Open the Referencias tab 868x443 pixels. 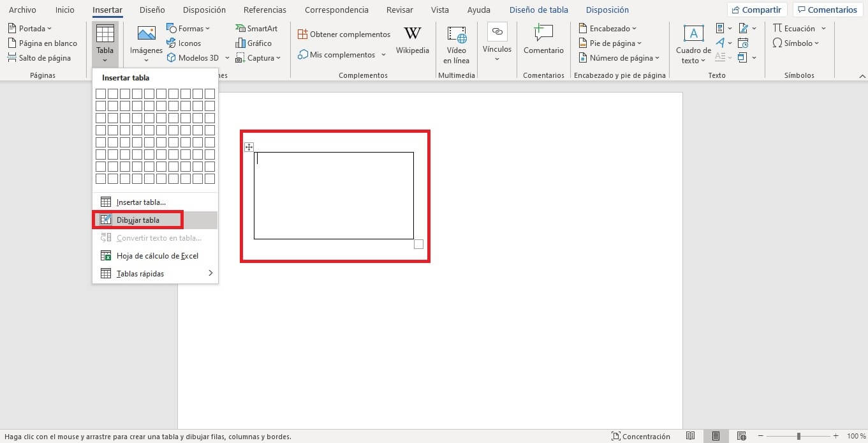(265, 10)
